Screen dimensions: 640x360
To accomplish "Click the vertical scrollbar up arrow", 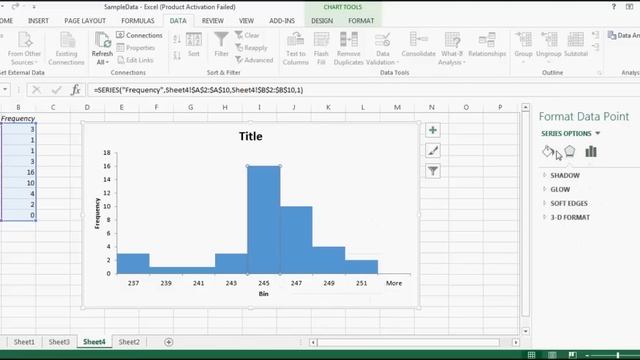I will point(525,107).
